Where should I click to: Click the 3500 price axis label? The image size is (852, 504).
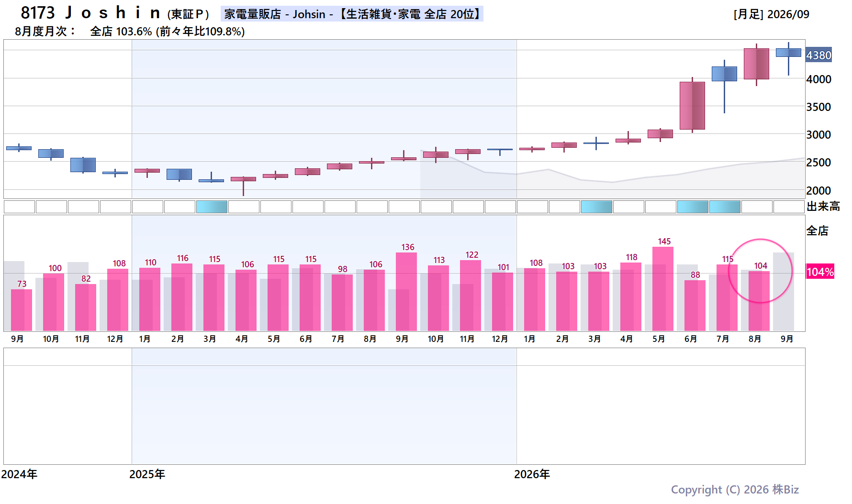[x=818, y=107]
